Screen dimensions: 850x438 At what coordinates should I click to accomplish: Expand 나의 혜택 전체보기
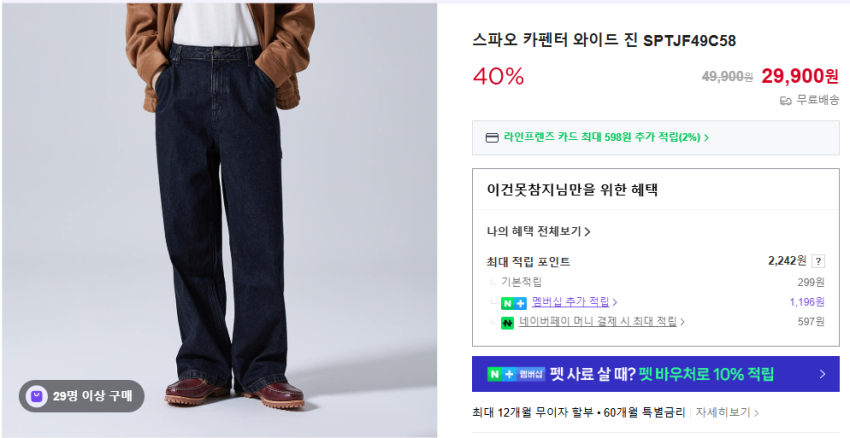tap(538, 231)
